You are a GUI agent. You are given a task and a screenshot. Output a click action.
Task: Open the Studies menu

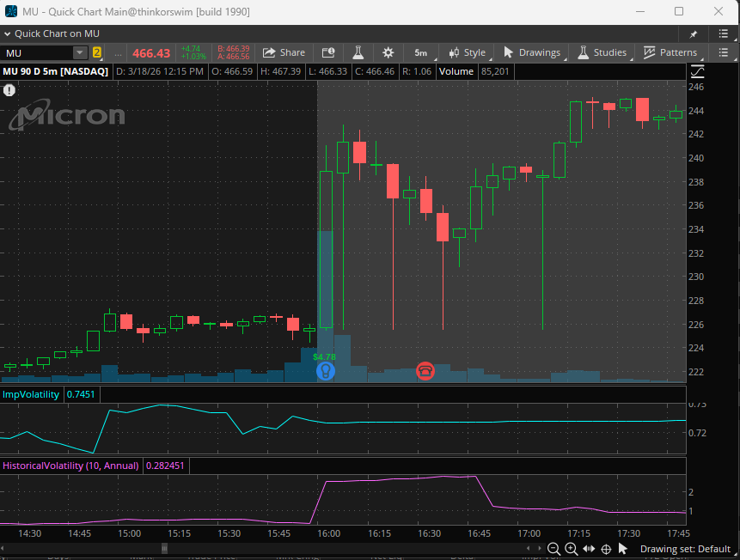pyautogui.click(x=602, y=53)
